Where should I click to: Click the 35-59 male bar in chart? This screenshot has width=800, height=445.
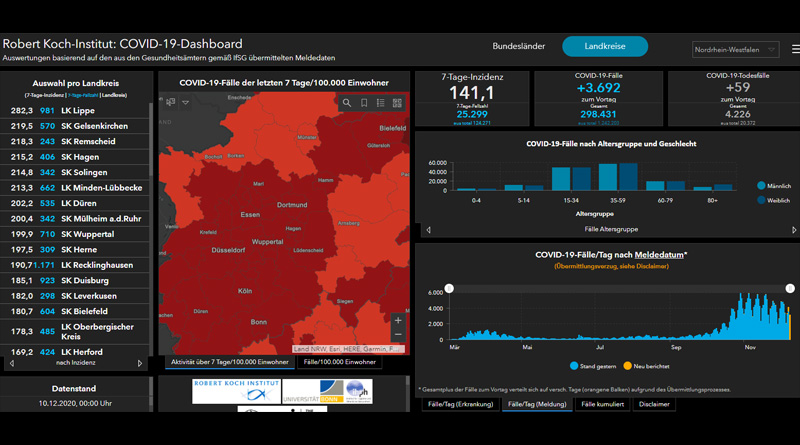tap(608, 177)
